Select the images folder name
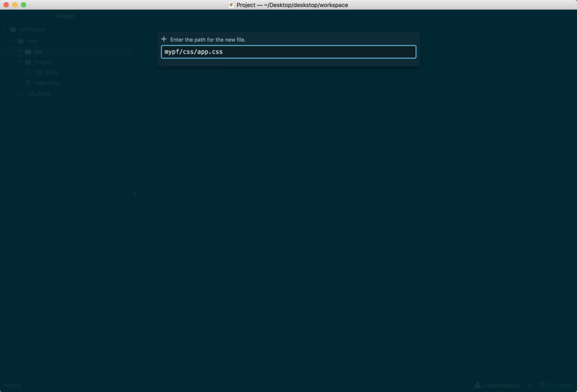The width and height of the screenshot is (577, 392). [x=42, y=62]
